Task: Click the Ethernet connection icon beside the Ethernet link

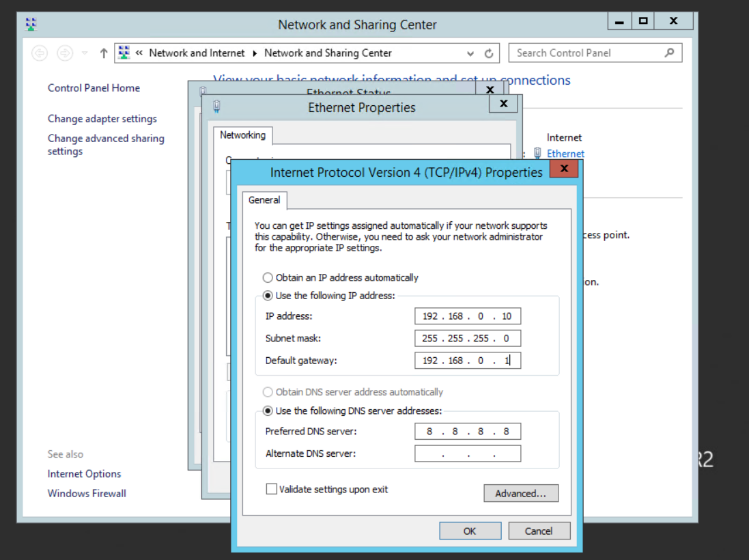Action: (x=537, y=154)
